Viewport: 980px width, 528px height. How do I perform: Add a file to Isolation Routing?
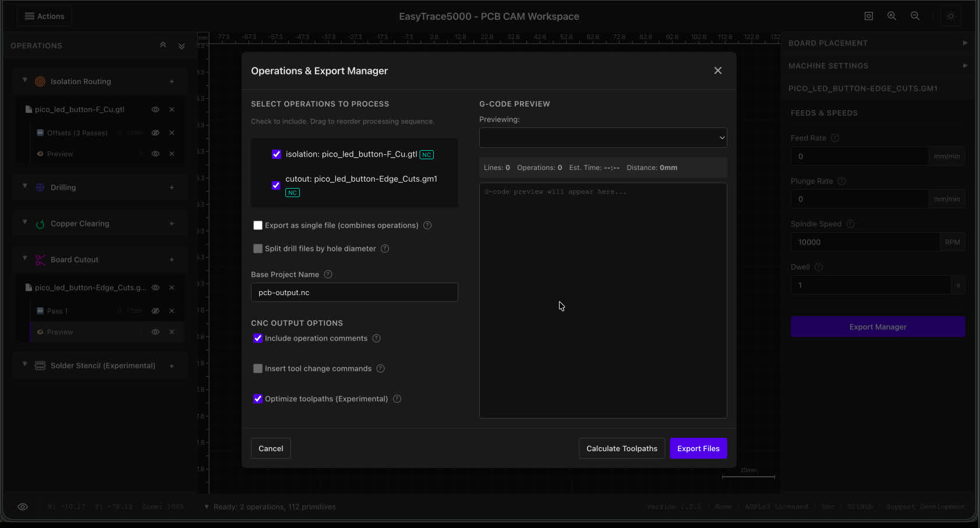[172, 81]
